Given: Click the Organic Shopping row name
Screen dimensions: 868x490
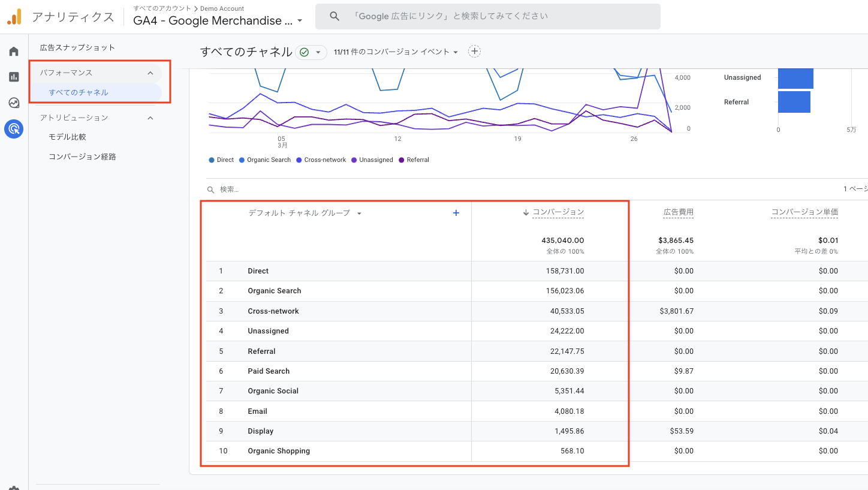Looking at the screenshot, I should coord(279,451).
